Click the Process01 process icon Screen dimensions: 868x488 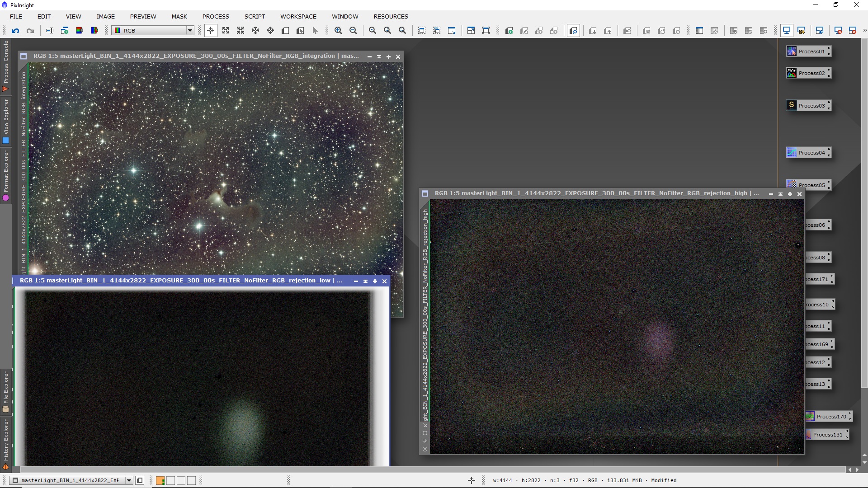click(x=808, y=52)
